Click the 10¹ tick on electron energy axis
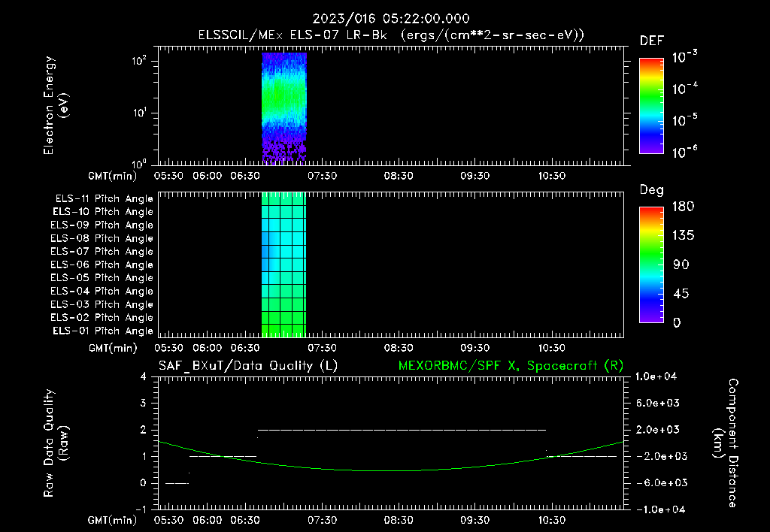This screenshot has width=770, height=532. pos(139,113)
